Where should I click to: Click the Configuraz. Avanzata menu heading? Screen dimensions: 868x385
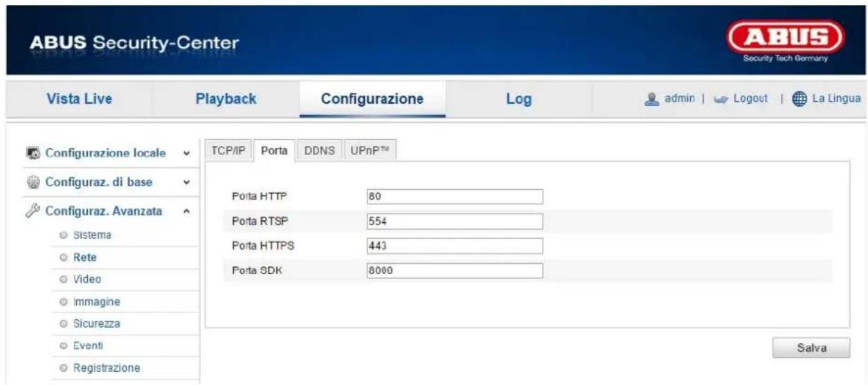click(x=102, y=212)
